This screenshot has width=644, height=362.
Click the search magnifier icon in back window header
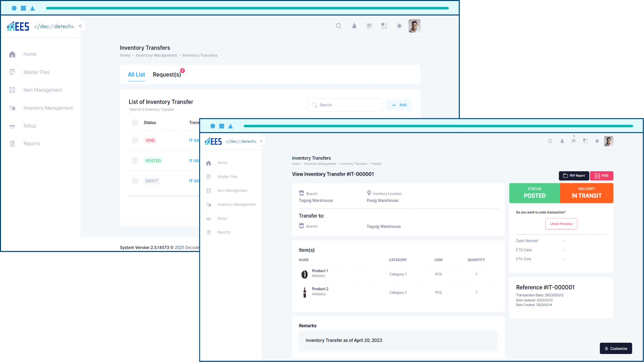[x=339, y=26]
